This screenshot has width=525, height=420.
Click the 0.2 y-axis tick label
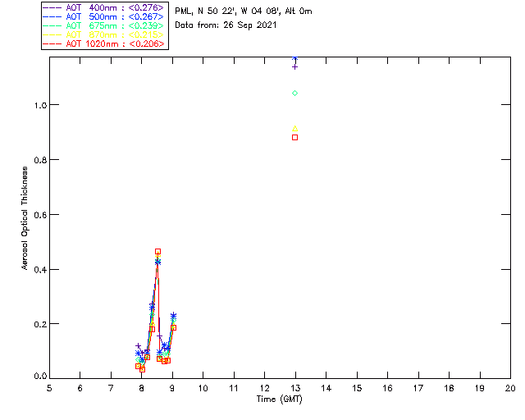coord(40,324)
